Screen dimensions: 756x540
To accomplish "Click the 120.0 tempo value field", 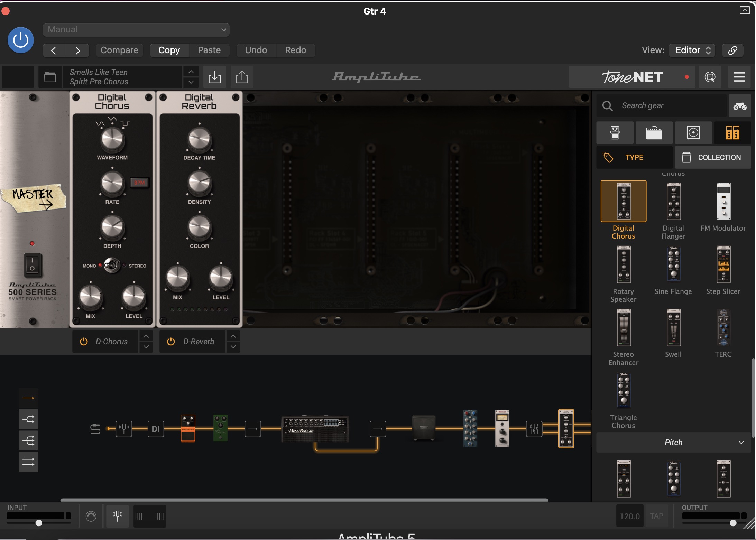I will click(630, 516).
